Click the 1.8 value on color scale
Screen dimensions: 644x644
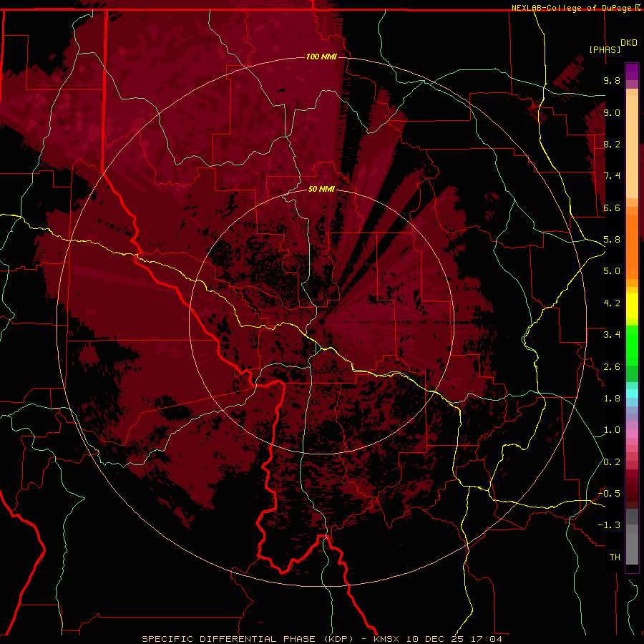[x=612, y=399]
